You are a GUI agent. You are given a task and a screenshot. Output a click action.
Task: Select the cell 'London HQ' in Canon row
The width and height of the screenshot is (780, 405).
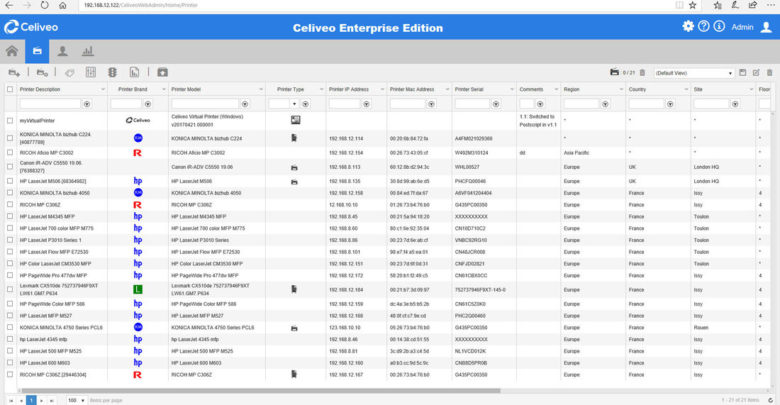click(x=706, y=167)
